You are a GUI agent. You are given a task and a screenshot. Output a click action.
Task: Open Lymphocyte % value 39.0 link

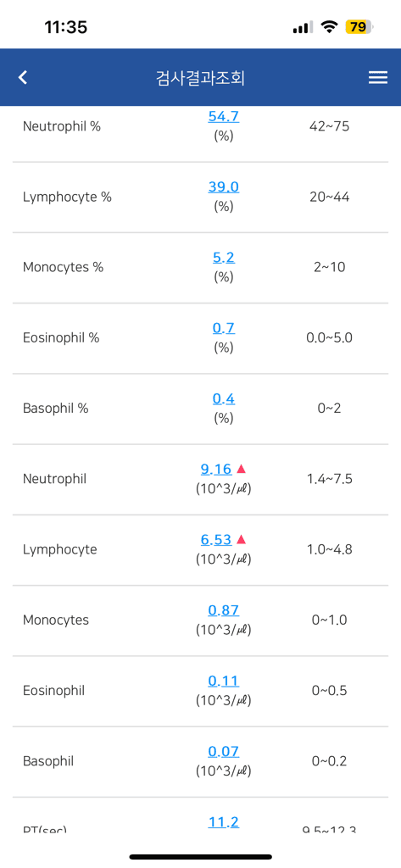click(x=224, y=187)
